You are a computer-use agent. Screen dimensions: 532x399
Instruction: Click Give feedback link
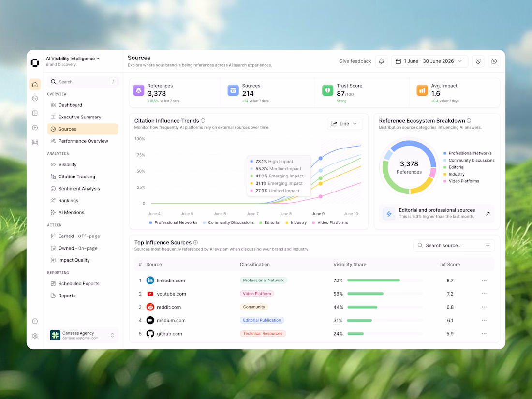pos(355,61)
